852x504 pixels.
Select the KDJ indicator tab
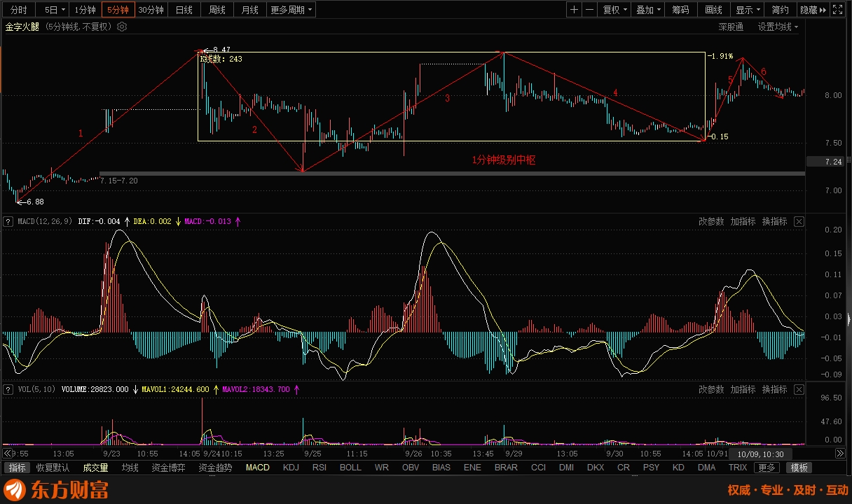point(291,468)
